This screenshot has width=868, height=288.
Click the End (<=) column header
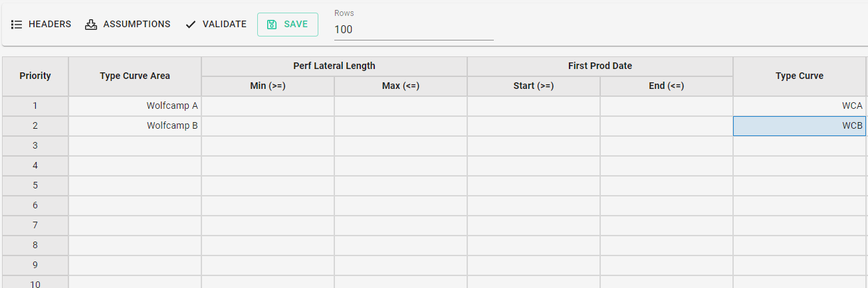pos(667,86)
